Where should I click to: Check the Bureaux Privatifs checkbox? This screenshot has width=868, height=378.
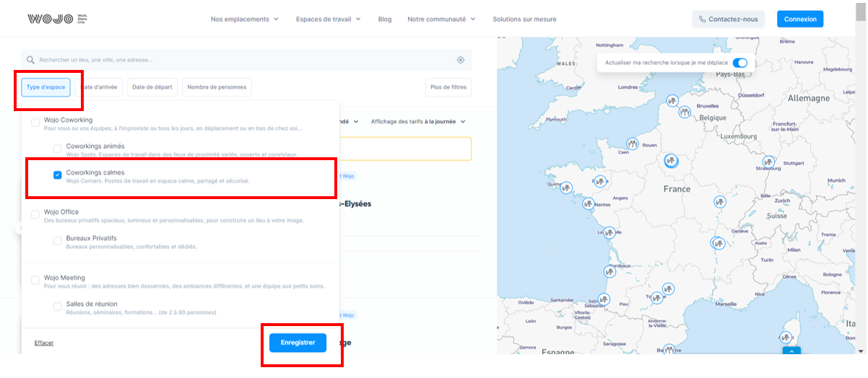(58, 241)
